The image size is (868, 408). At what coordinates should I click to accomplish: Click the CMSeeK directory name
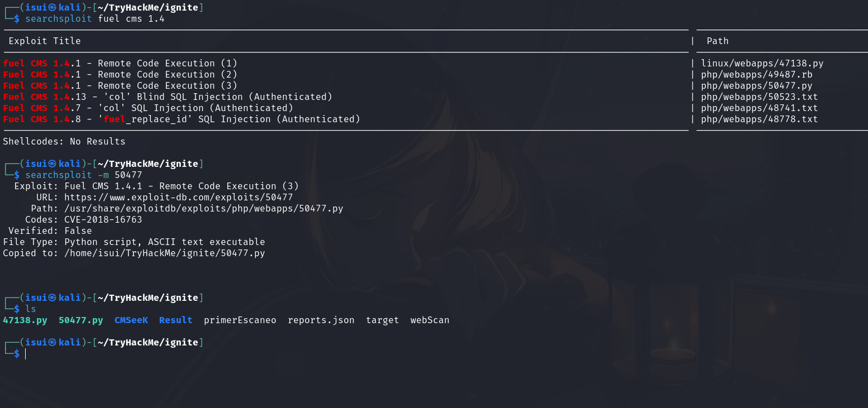pos(131,320)
